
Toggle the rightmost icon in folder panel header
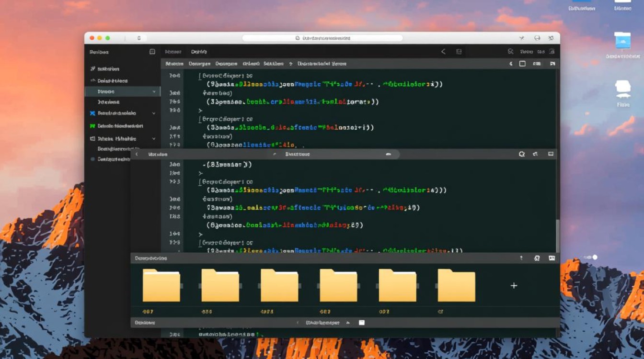click(x=552, y=258)
